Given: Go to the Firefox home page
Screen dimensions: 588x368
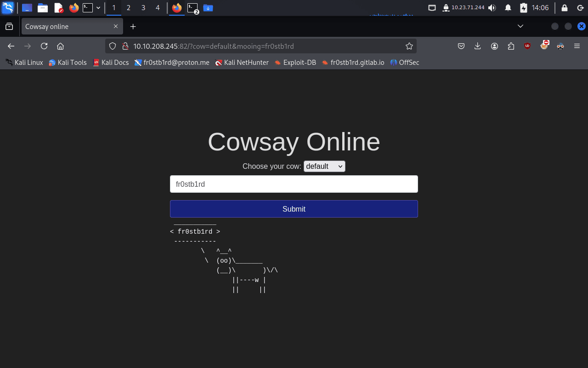Looking at the screenshot, I should click(x=60, y=46).
